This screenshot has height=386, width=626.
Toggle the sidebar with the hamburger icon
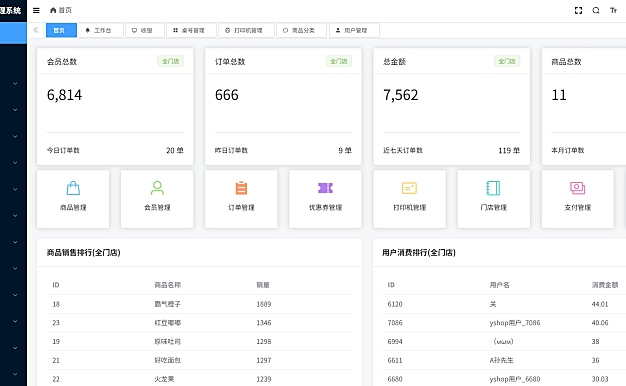pos(36,10)
